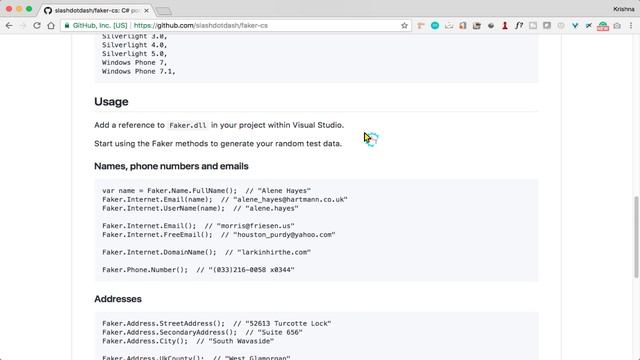This screenshot has height=360, width=640.
Task: Open a new tab button
Action: pyautogui.click(x=164, y=11)
